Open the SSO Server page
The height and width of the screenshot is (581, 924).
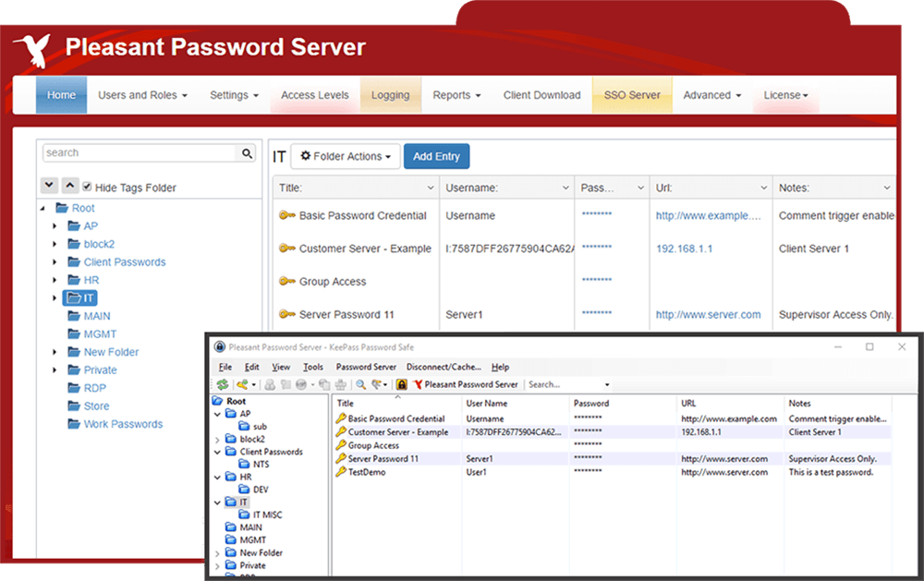[632, 95]
